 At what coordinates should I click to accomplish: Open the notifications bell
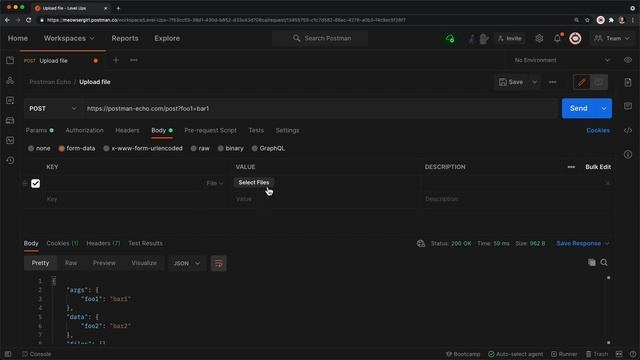(x=557, y=38)
